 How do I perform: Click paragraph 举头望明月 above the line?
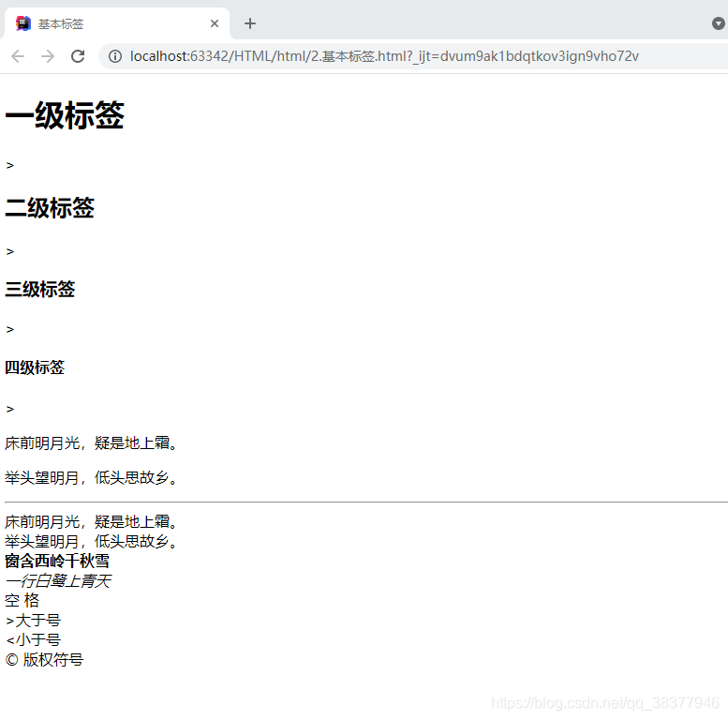pyautogui.click(x=91, y=477)
